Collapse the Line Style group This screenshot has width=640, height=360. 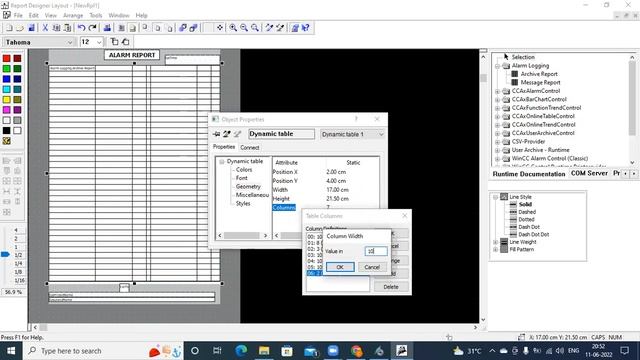click(496, 197)
